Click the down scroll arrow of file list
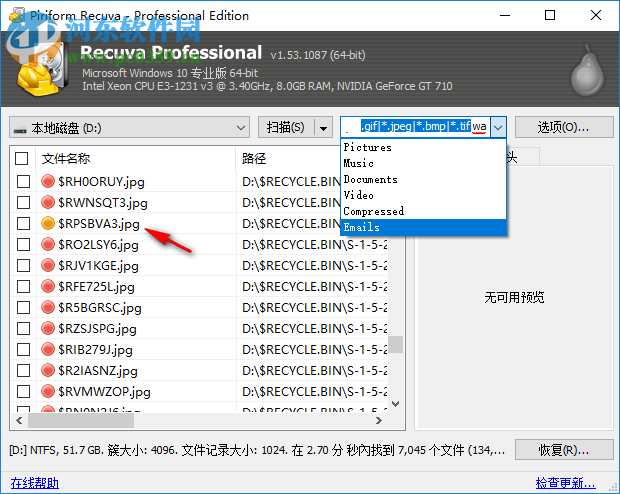 pos(395,404)
